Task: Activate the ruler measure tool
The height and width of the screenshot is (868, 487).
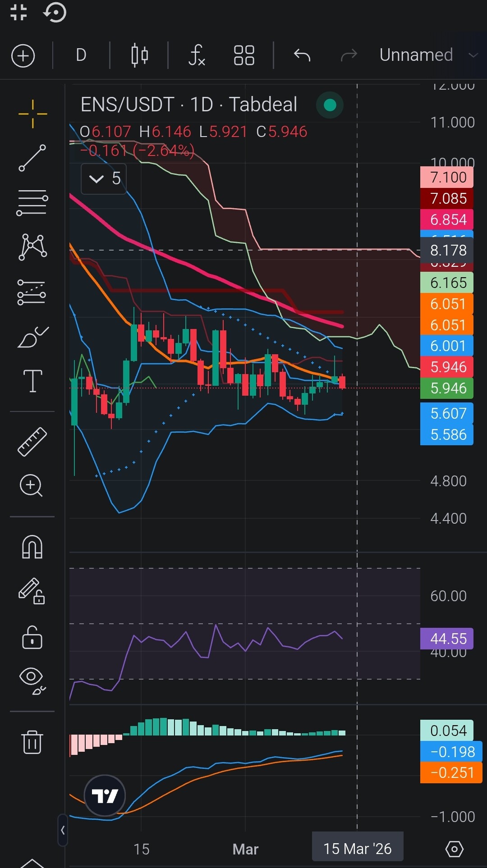Action: pyautogui.click(x=32, y=441)
